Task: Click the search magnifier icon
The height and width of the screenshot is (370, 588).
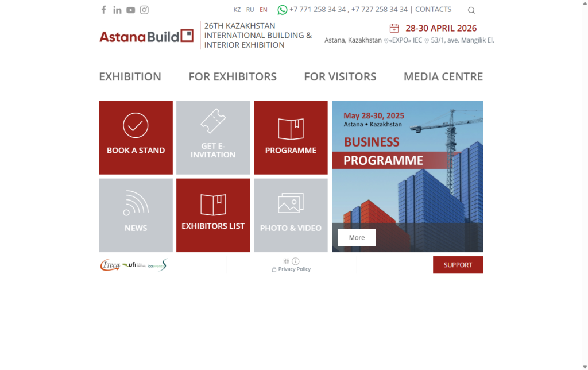Action: [471, 10]
